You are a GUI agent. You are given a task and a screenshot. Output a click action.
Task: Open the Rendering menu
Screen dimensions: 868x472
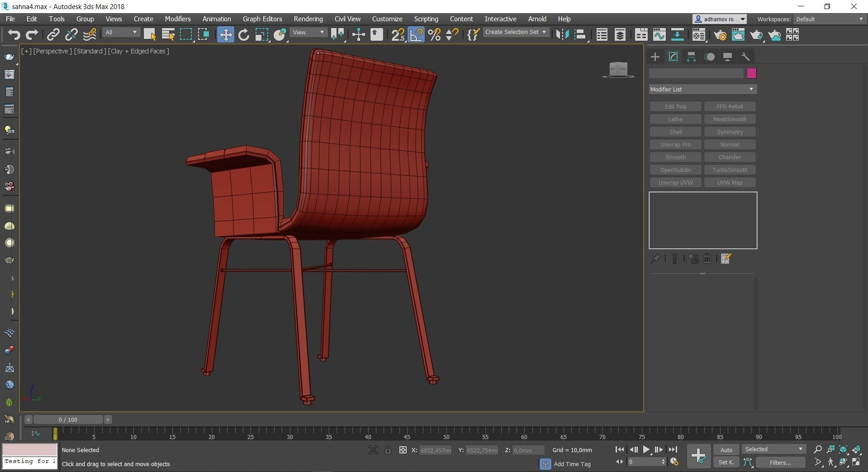[x=308, y=19]
